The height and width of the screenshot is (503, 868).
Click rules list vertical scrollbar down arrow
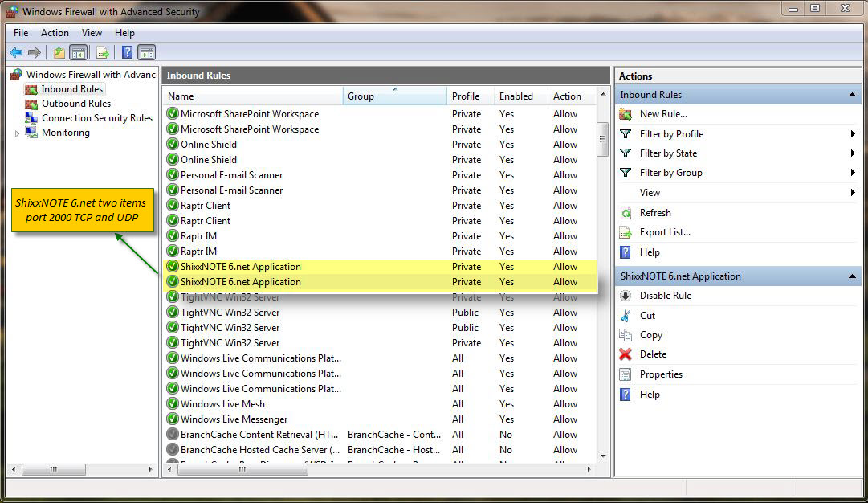[x=603, y=456]
